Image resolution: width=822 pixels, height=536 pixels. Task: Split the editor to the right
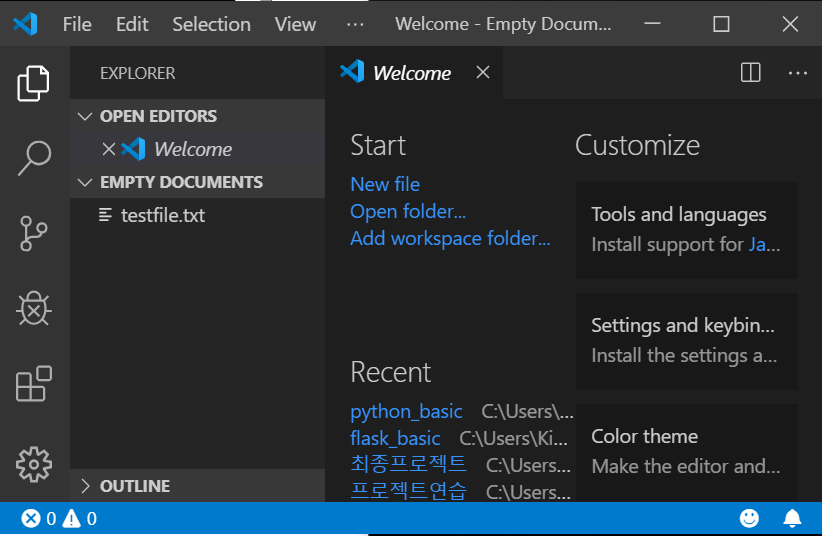(750, 72)
